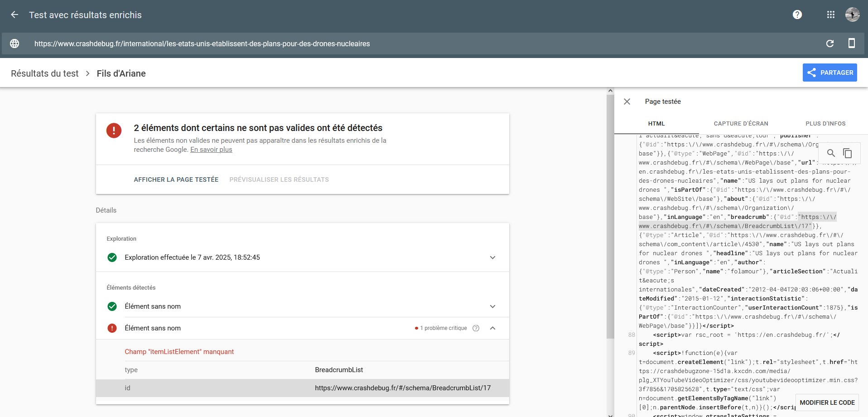868x417 pixels.
Task: Click the back arrow in header
Action: pos(14,15)
